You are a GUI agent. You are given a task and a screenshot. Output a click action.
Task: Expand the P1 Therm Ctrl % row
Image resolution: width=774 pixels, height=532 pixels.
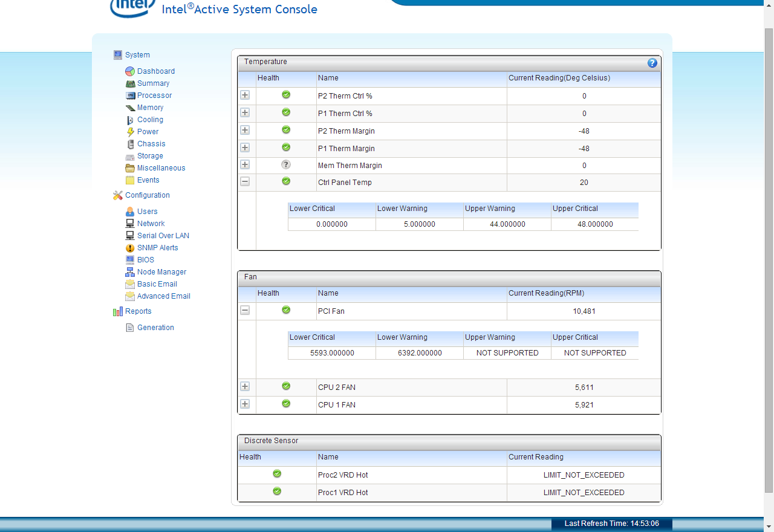point(245,112)
